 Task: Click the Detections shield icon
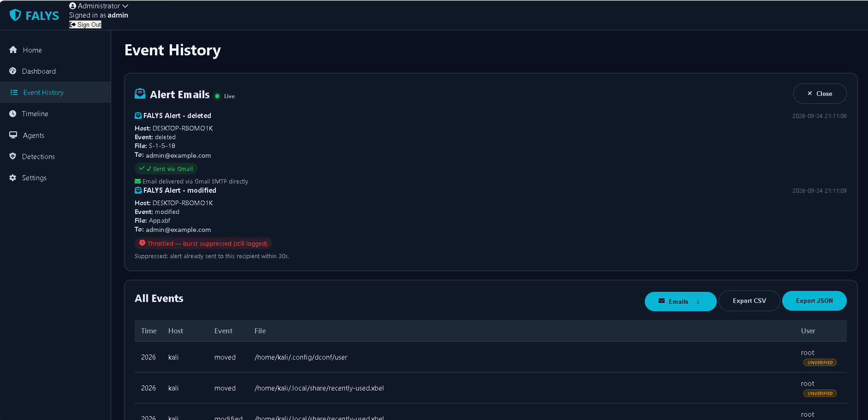[x=13, y=156]
